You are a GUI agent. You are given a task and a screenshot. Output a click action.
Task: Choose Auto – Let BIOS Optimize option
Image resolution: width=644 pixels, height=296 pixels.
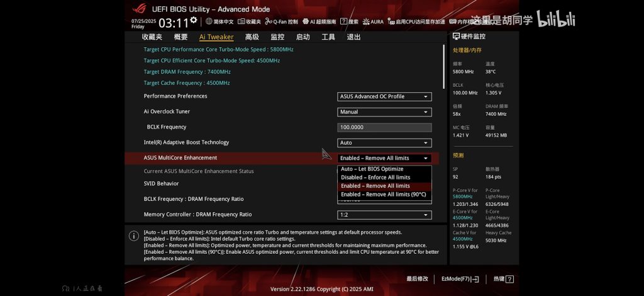(384, 169)
